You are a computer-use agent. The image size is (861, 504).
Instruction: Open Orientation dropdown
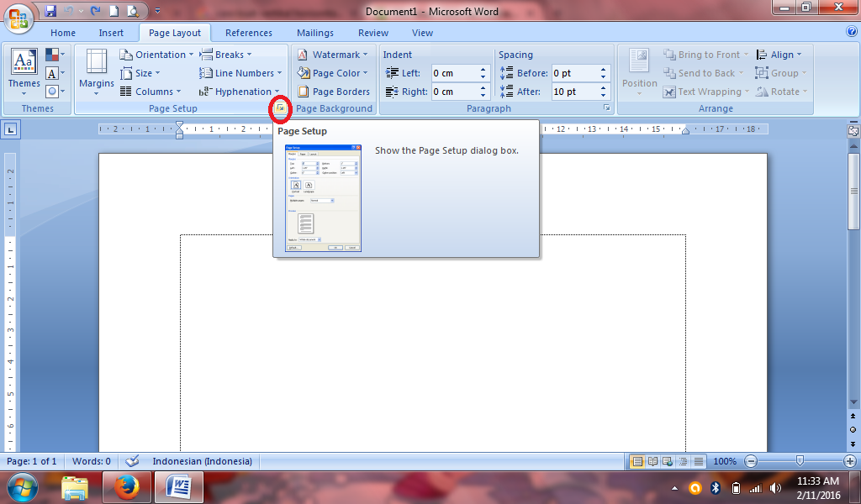click(x=156, y=55)
